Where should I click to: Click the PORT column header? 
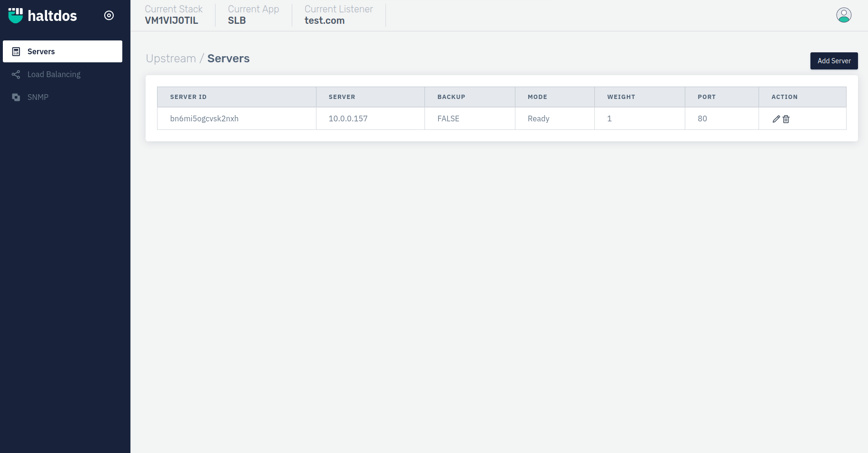click(721, 97)
